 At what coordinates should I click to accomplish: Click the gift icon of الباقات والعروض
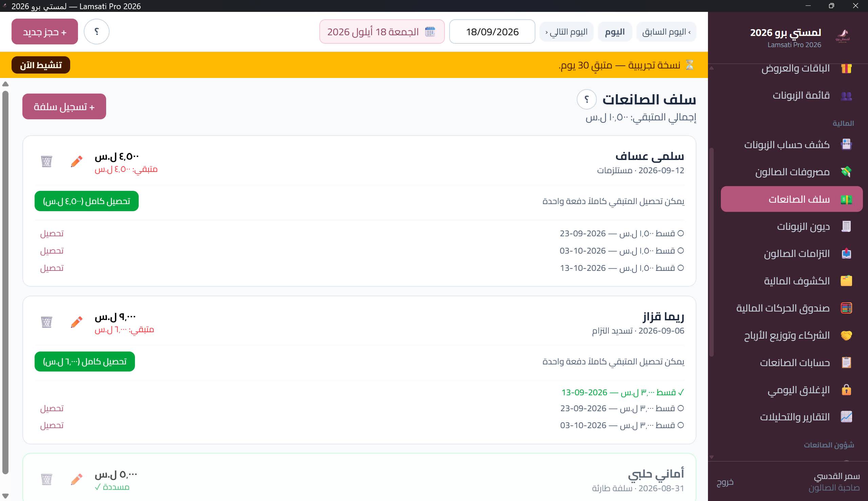pyautogui.click(x=846, y=68)
